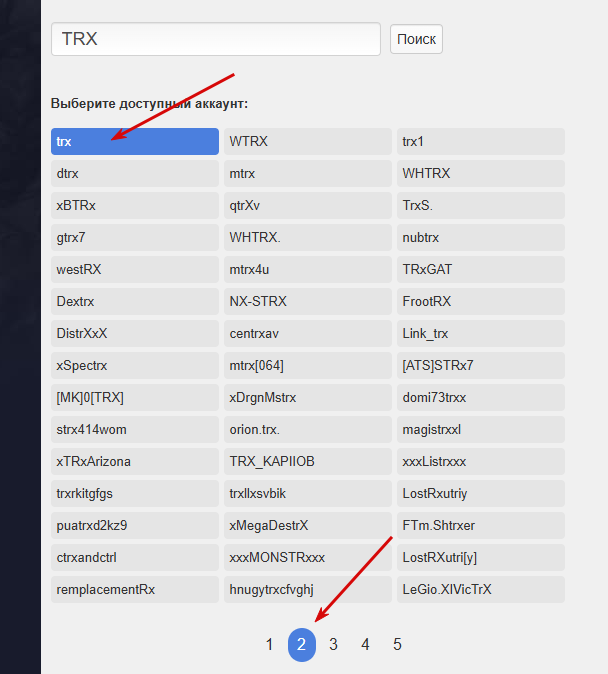Choose the LeGio.XIVicTrX account
Screen dimensions: 608x674
[x=481, y=590]
